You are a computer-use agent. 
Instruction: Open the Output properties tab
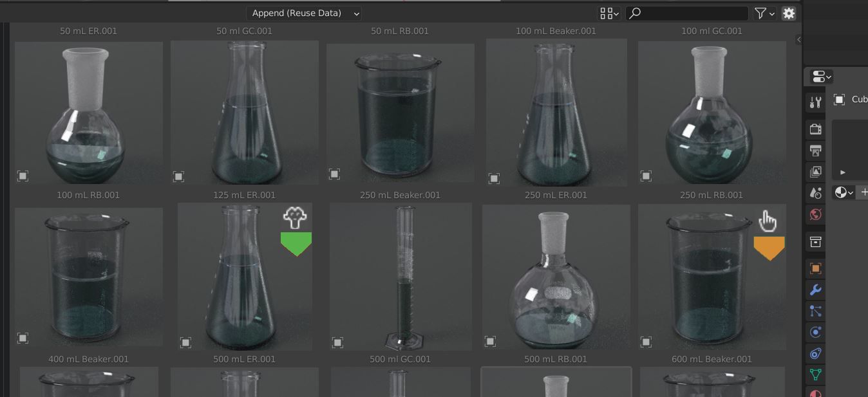click(815, 151)
